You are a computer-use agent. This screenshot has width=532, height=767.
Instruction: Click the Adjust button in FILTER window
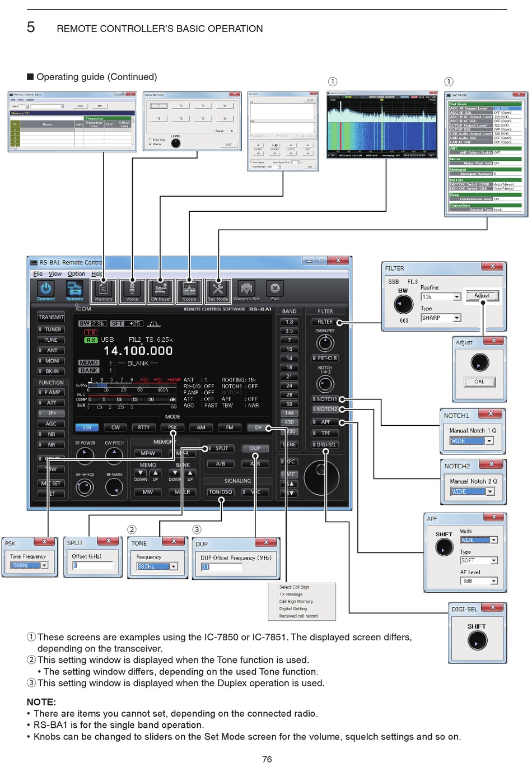tap(482, 296)
